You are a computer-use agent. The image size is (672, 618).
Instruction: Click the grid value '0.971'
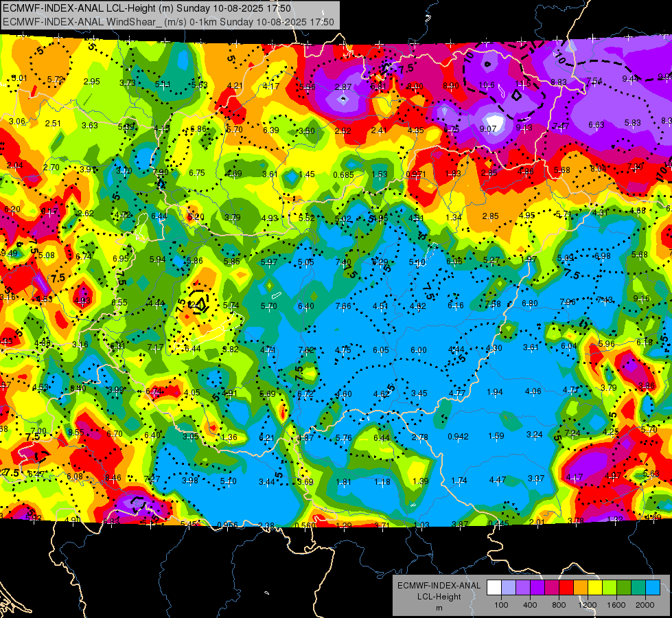click(x=416, y=174)
